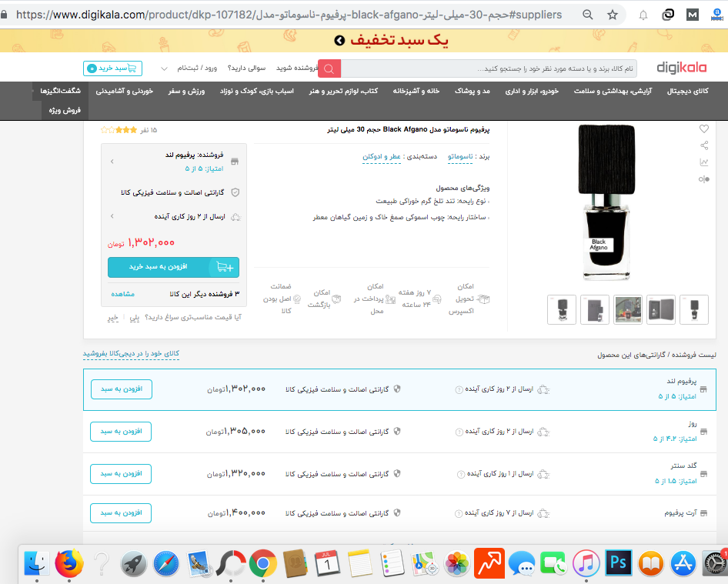Open ورزش و سفر category menu

coord(186,91)
